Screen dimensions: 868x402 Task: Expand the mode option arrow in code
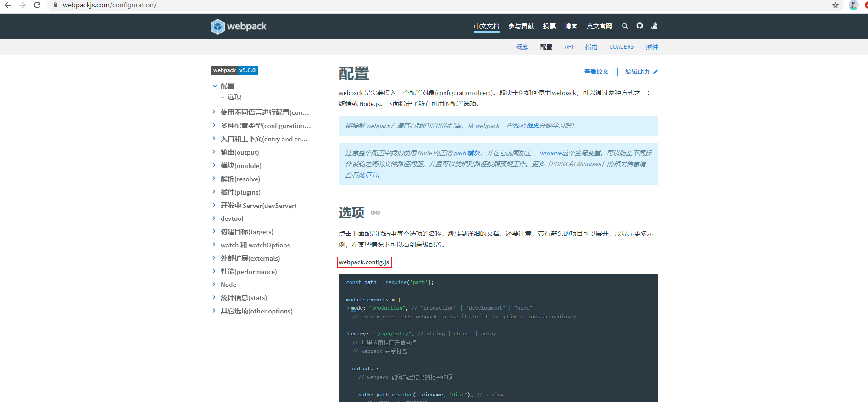(348, 308)
